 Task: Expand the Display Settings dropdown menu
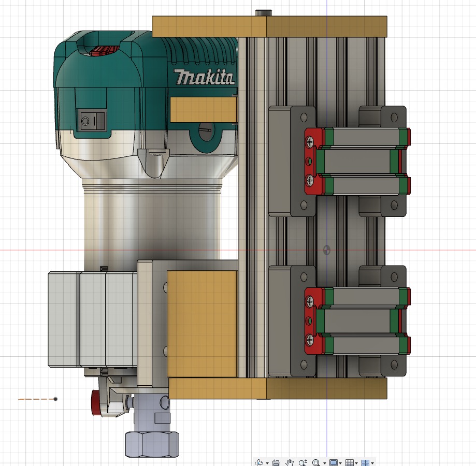341,461
